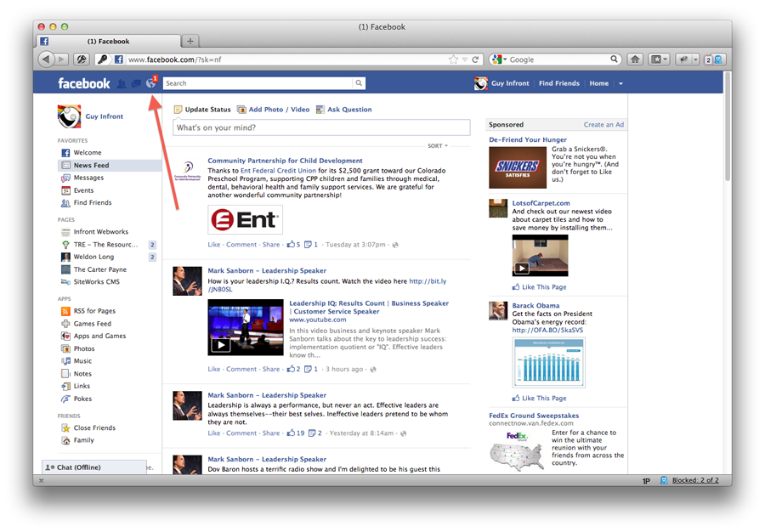
Task: Open the Chat (Offline) bar
Action: coord(94,467)
